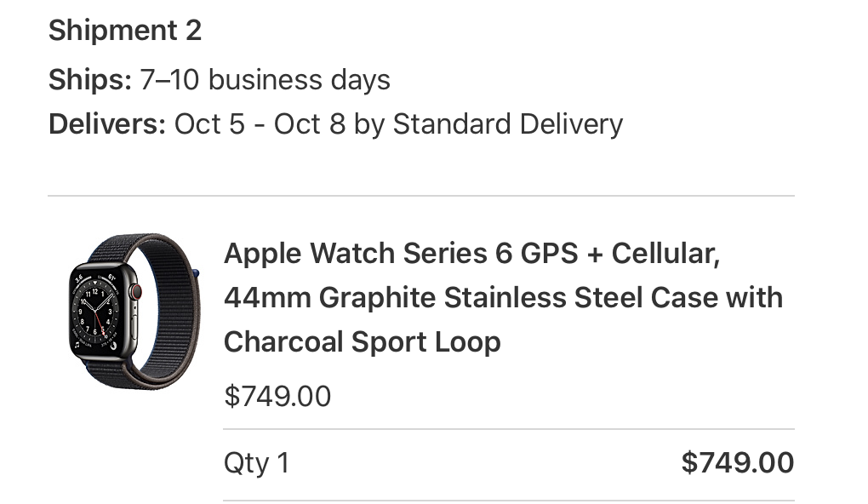
Task: Click the digital crown on watch image
Action: coord(136,291)
